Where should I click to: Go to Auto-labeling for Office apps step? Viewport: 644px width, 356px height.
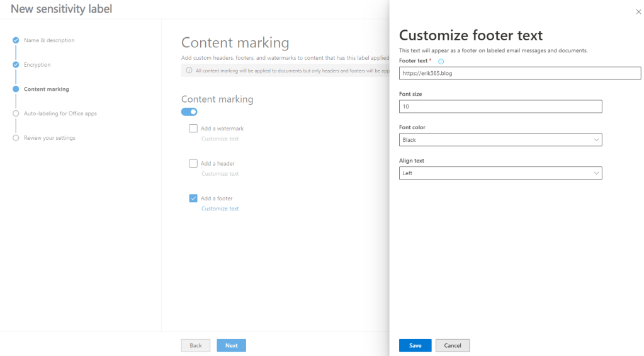(60, 113)
